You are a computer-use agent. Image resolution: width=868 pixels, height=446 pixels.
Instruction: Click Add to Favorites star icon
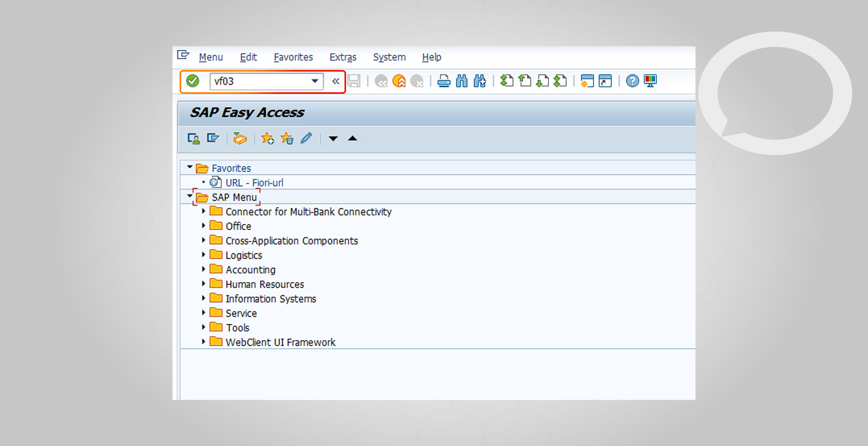click(267, 138)
